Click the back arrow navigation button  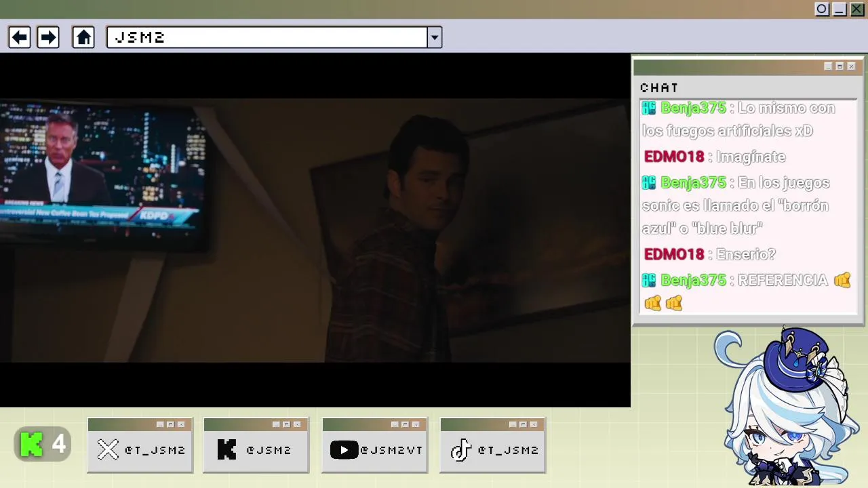click(20, 37)
